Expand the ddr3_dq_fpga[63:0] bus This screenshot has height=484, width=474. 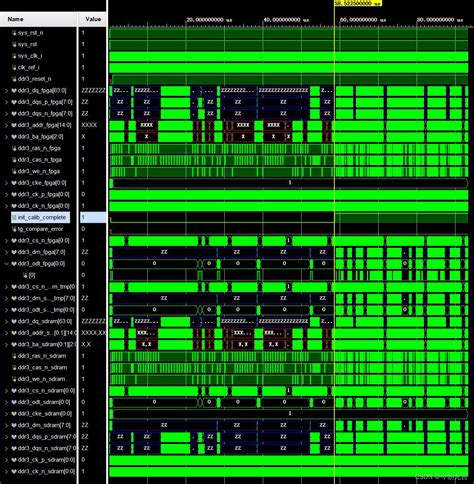pyautogui.click(x=6, y=91)
